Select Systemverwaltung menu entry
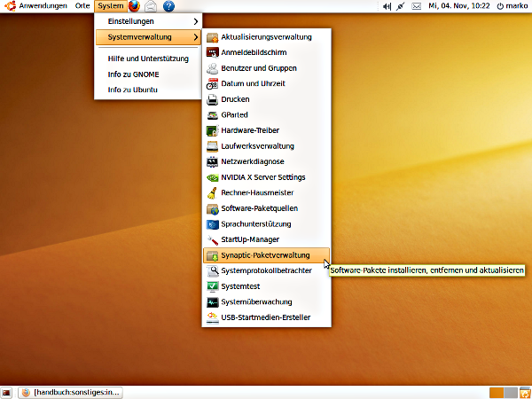The width and height of the screenshot is (532, 399). (148, 37)
